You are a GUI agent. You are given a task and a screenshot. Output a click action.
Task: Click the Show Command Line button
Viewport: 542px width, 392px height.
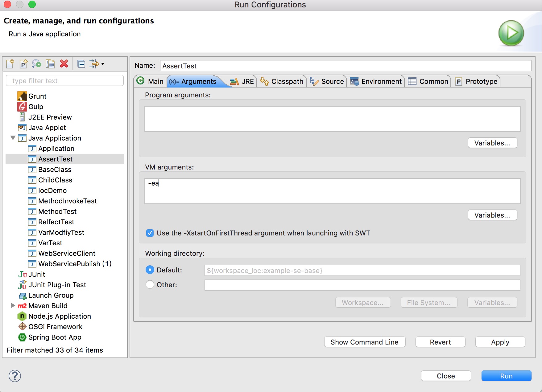(365, 342)
